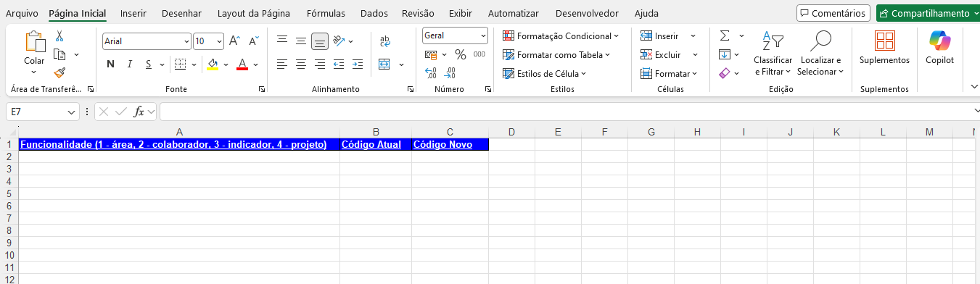Select the Format Painter brush icon
Screen dimensions: 980x284
point(59,72)
